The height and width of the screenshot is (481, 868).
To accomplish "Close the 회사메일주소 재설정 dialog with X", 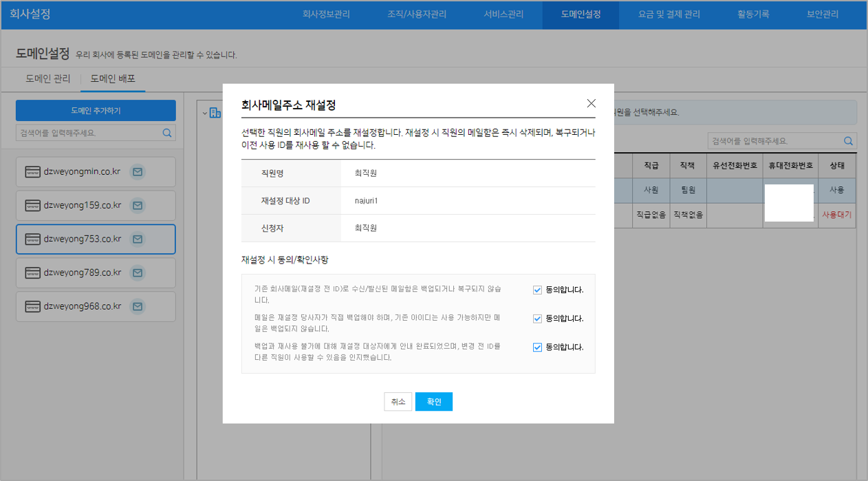I will click(x=591, y=103).
